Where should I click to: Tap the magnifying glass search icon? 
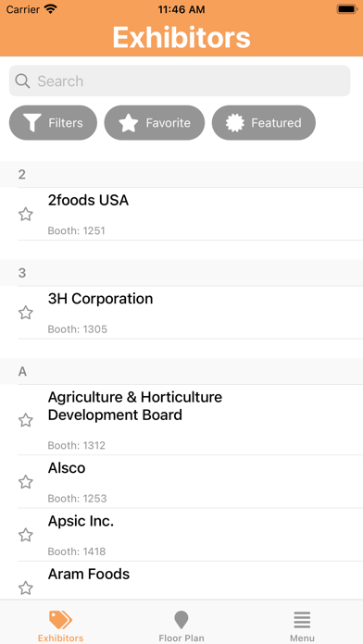point(22,80)
